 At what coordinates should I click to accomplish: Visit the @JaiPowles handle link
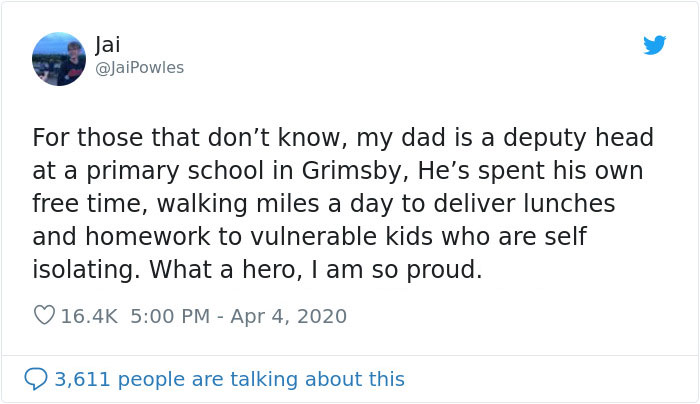click(x=139, y=67)
